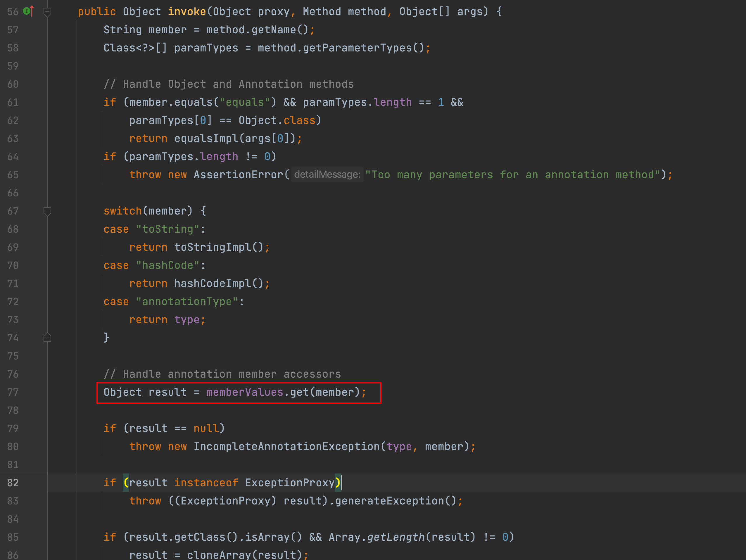Click the "Too many parameters" string literal
The width and height of the screenshot is (746, 560).
click(x=513, y=175)
